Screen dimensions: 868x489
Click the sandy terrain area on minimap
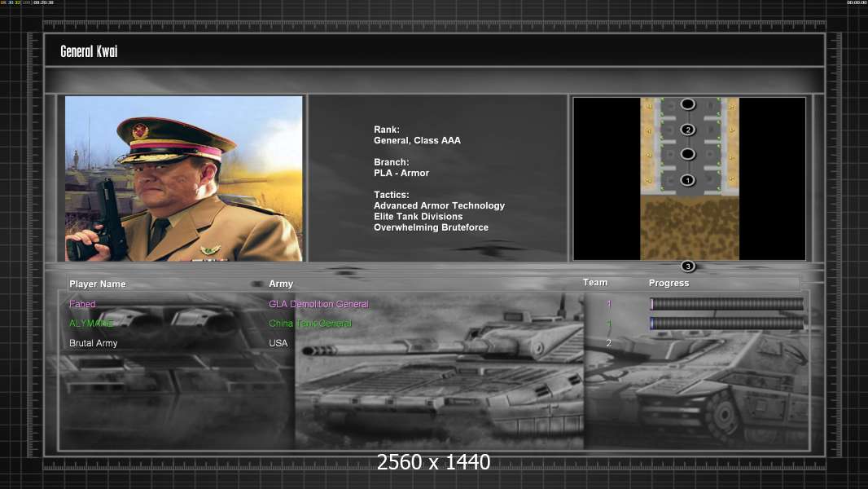(689, 228)
